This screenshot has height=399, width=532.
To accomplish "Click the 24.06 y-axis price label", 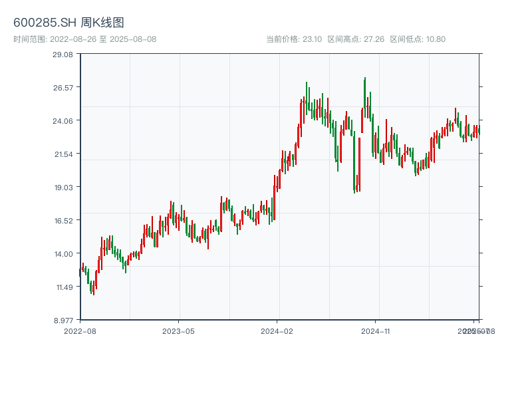I will click(x=63, y=121).
